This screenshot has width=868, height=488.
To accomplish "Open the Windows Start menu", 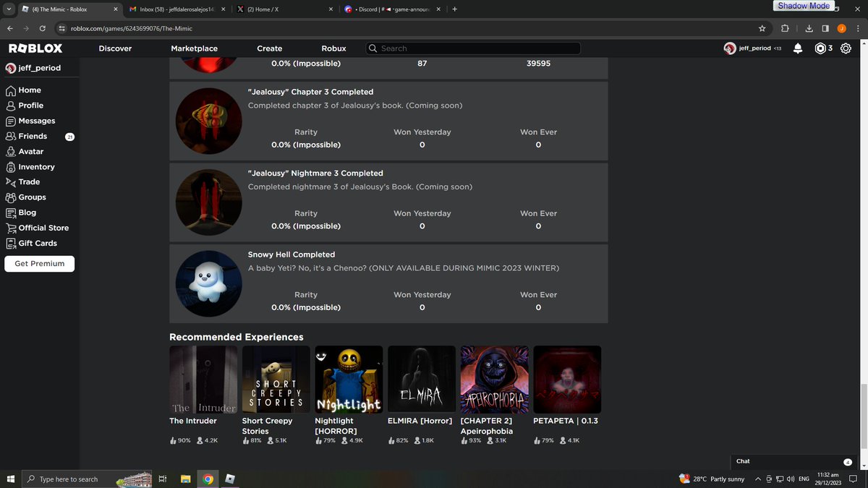I will click(x=11, y=479).
